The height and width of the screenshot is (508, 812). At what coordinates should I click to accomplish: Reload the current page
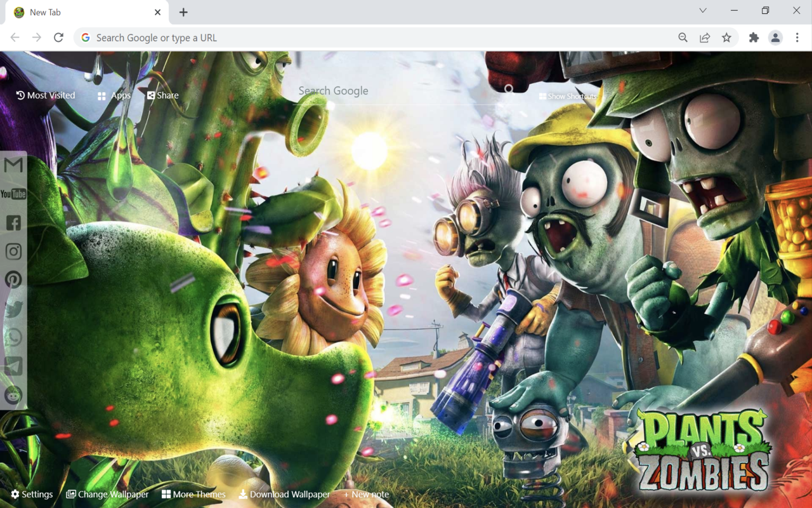(x=58, y=37)
